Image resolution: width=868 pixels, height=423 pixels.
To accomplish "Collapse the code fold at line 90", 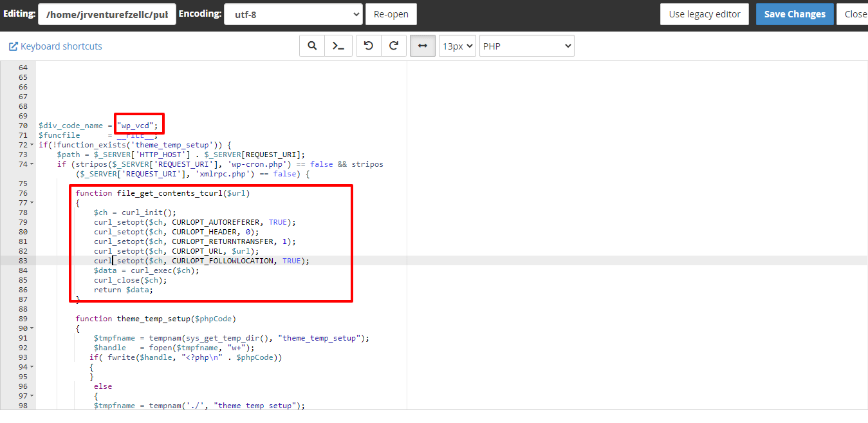I will pos(33,328).
